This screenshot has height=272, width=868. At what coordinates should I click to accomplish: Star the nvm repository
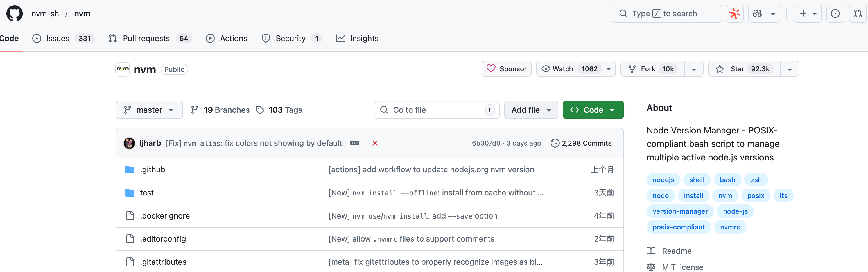(744, 69)
